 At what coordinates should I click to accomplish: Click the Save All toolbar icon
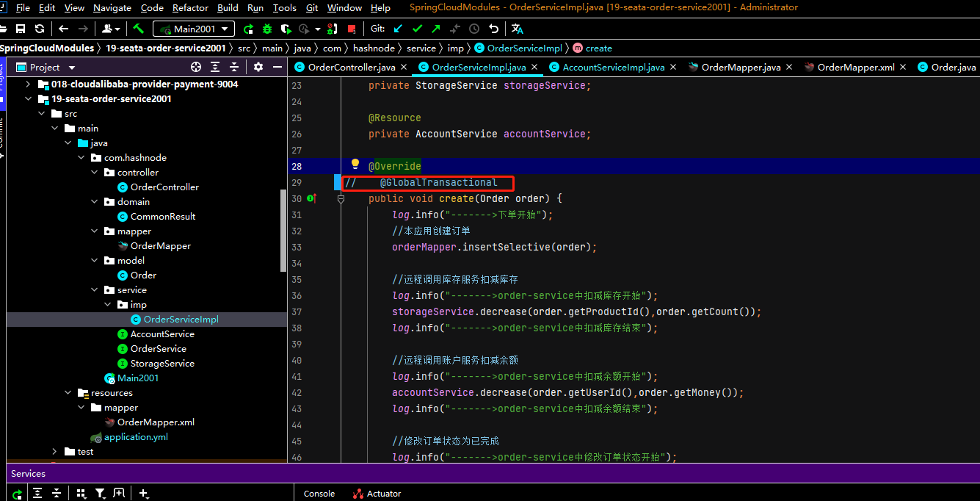(21, 29)
